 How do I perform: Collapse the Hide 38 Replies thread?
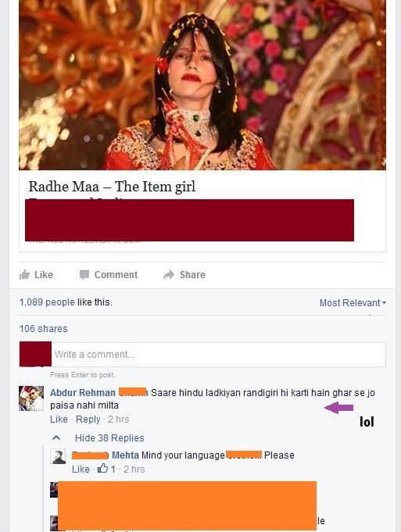pos(109,438)
